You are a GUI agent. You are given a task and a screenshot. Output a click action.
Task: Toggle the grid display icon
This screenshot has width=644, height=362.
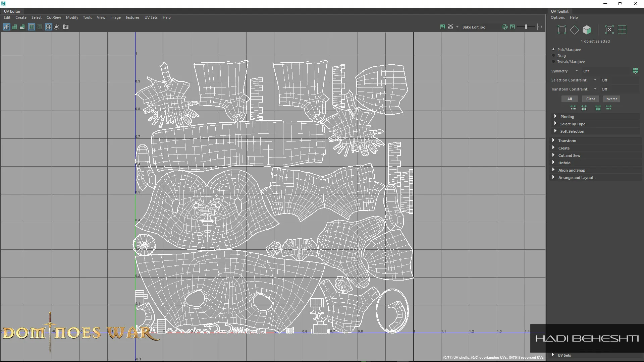pos(48,27)
